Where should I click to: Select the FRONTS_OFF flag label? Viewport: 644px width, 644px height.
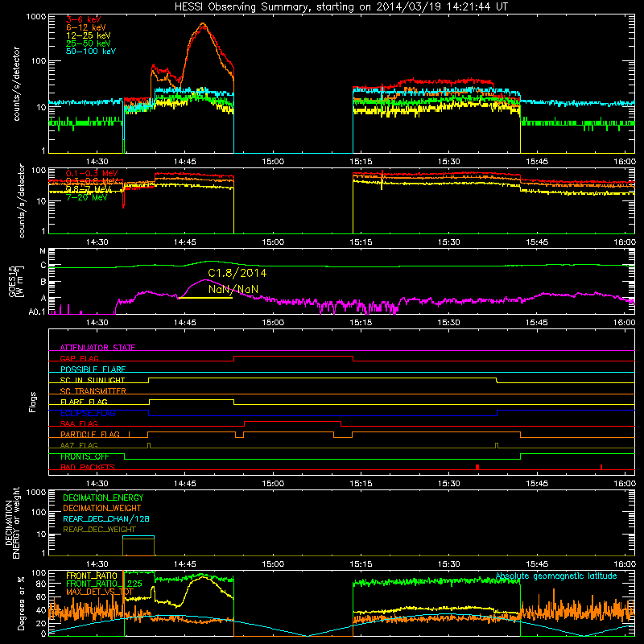coord(85,456)
